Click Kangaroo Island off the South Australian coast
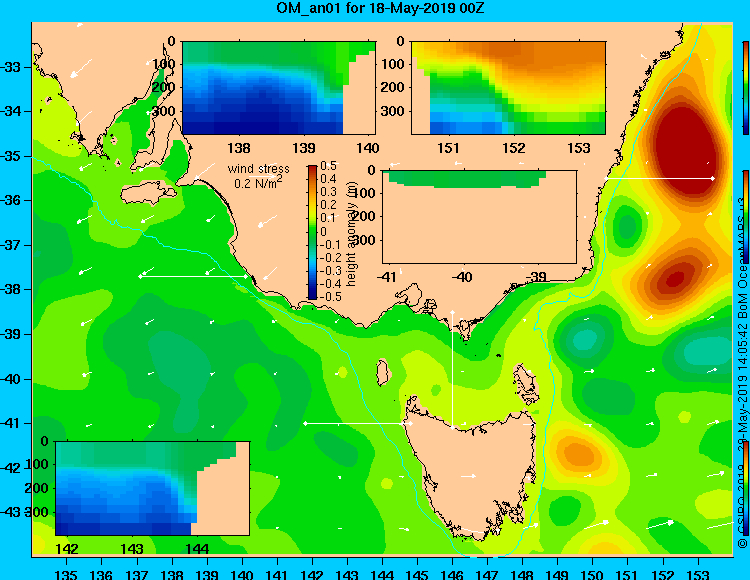This screenshot has height=580, width=750. coord(148,194)
